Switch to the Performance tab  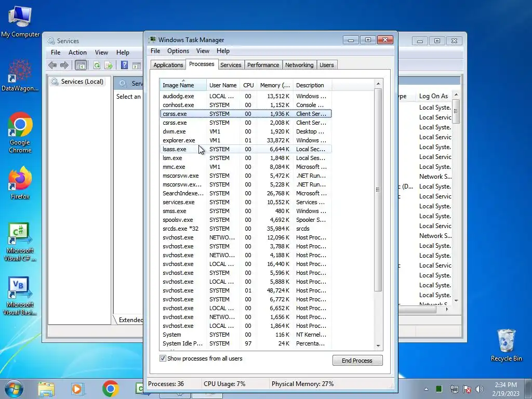[263, 65]
